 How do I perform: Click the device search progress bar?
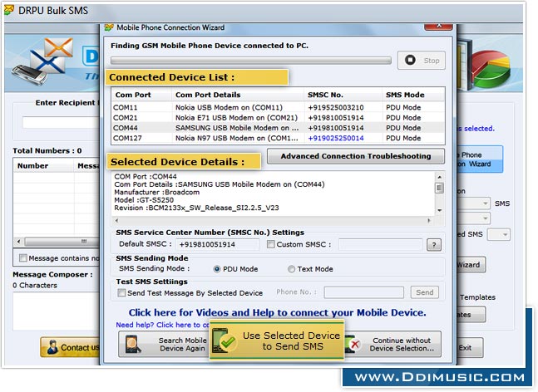251,61
